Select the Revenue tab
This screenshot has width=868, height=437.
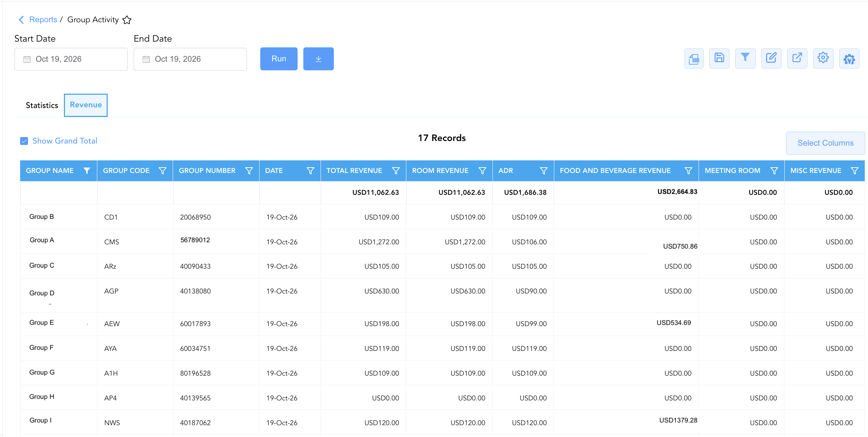(86, 105)
